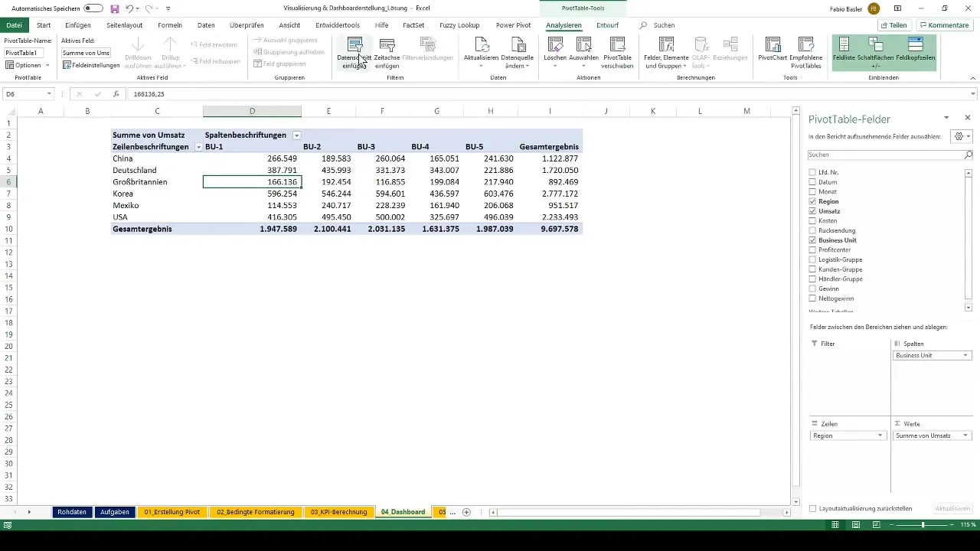Viewport: 980px width, 551px height.
Task: Click the insert function fx icon
Action: click(x=116, y=94)
